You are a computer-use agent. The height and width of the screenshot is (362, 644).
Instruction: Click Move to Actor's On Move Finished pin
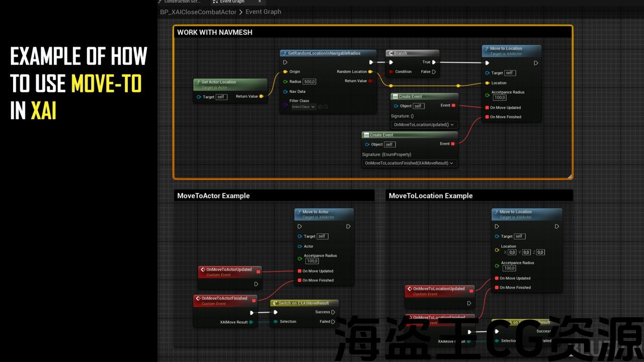299,281
